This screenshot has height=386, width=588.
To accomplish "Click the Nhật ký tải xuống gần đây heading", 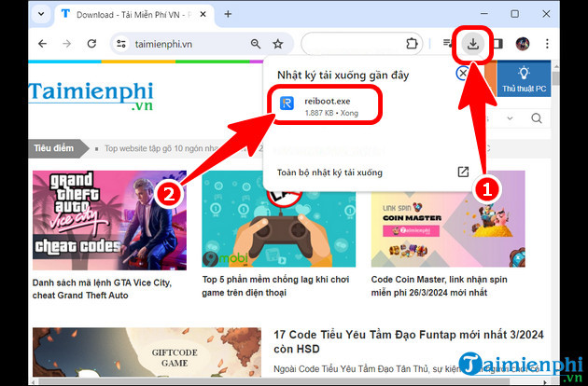I will pos(343,75).
